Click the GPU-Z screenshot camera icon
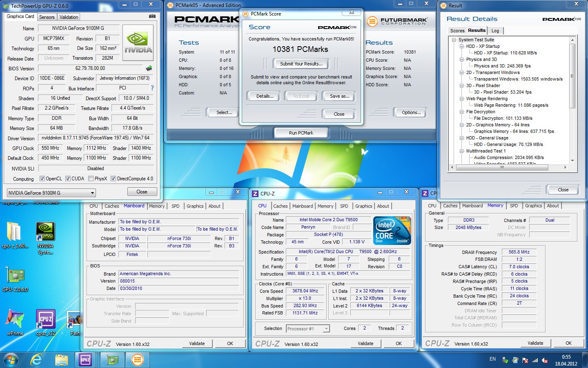This screenshot has height=368, width=588. click(x=152, y=16)
